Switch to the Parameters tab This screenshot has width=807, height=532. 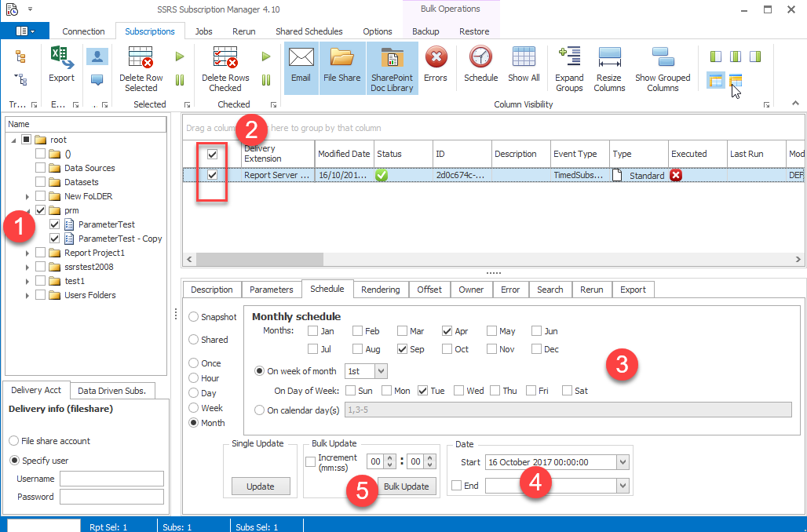coord(272,290)
